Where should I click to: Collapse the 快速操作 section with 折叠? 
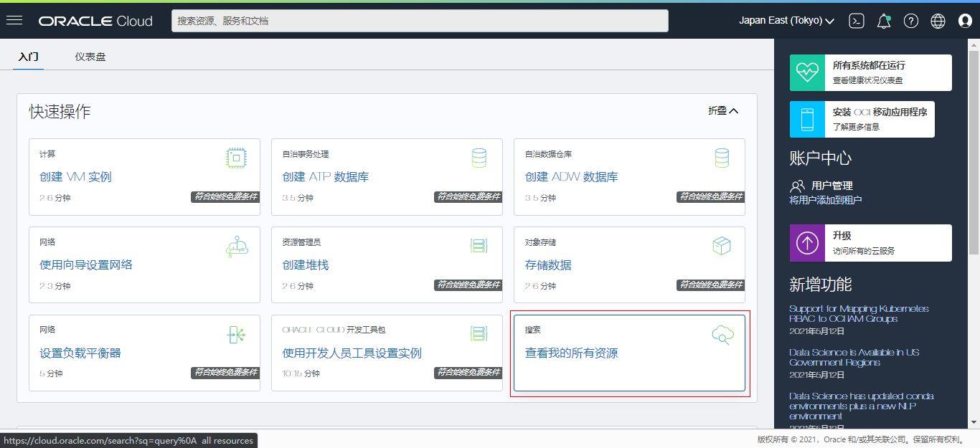[x=723, y=110]
